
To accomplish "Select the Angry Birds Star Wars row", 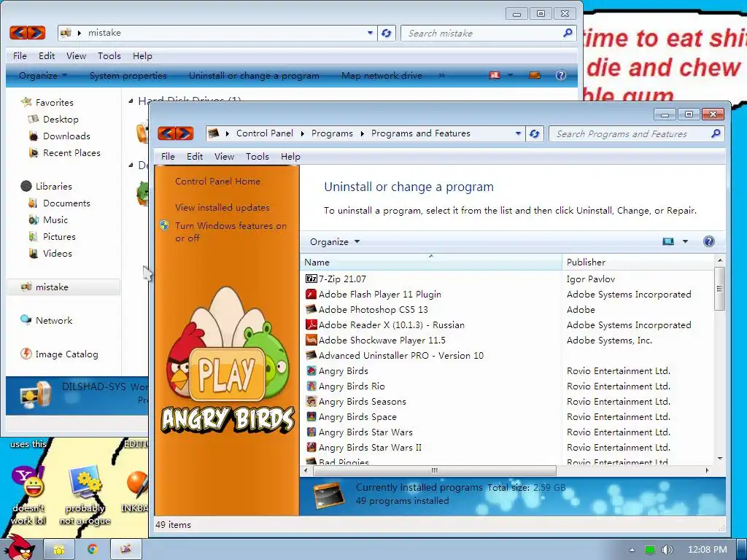I will (508, 432).
